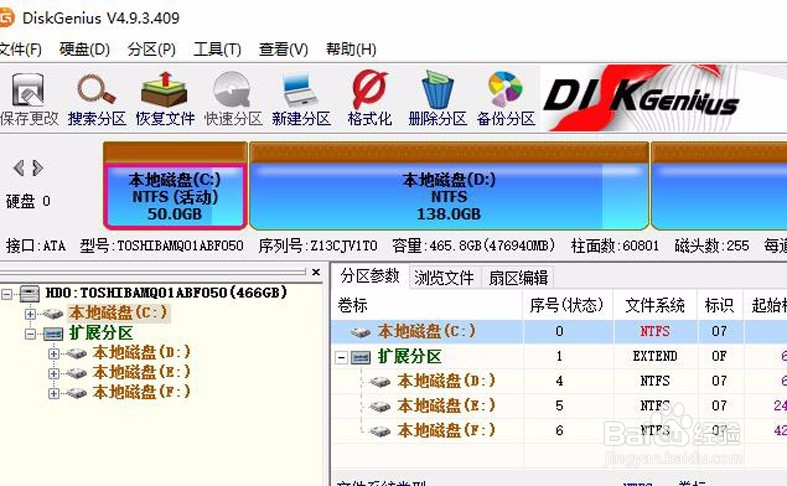Switch to the 浏览文件 tab
Viewport: 787px width, 486px height.
click(x=444, y=278)
